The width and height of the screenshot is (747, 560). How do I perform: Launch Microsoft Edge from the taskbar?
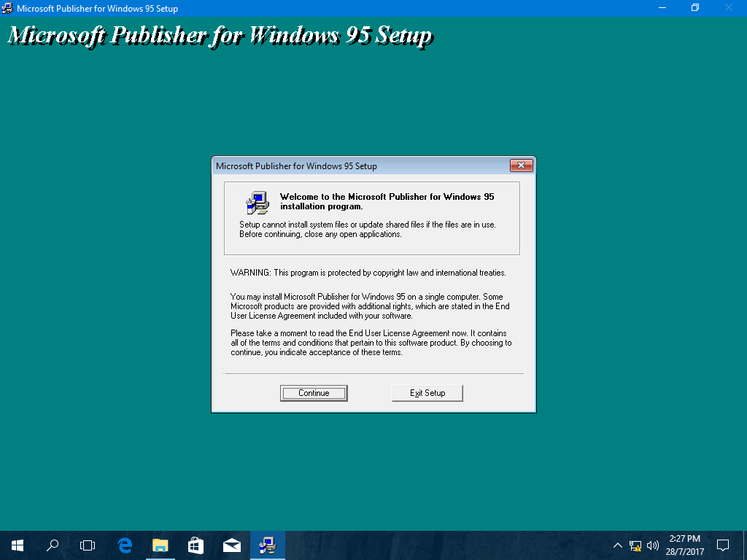(125, 545)
